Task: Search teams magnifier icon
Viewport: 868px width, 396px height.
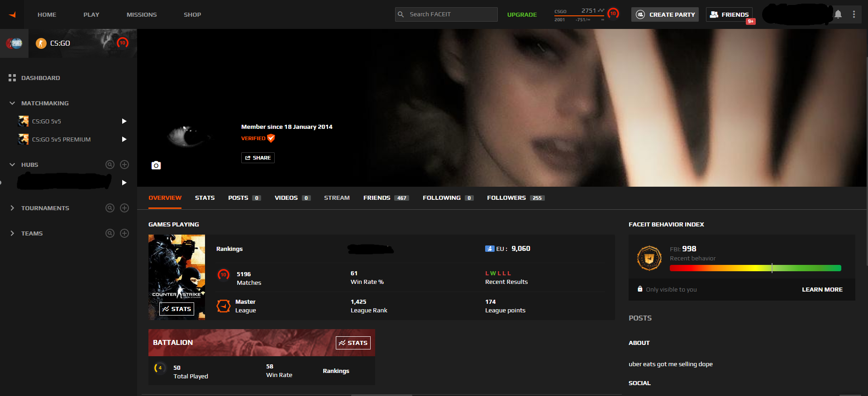Action: (x=110, y=233)
